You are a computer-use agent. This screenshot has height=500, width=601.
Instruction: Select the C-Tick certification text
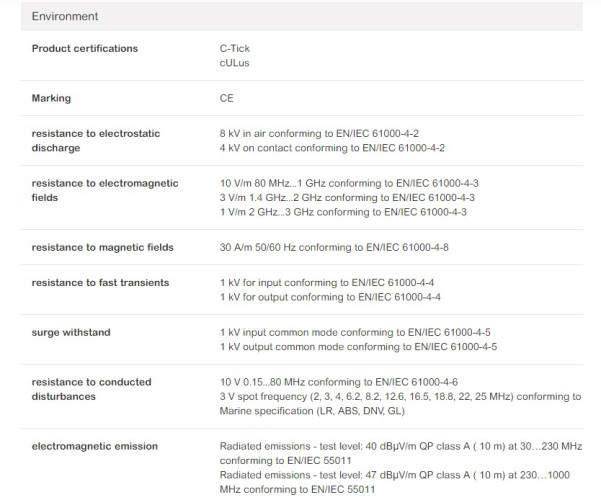(236, 48)
